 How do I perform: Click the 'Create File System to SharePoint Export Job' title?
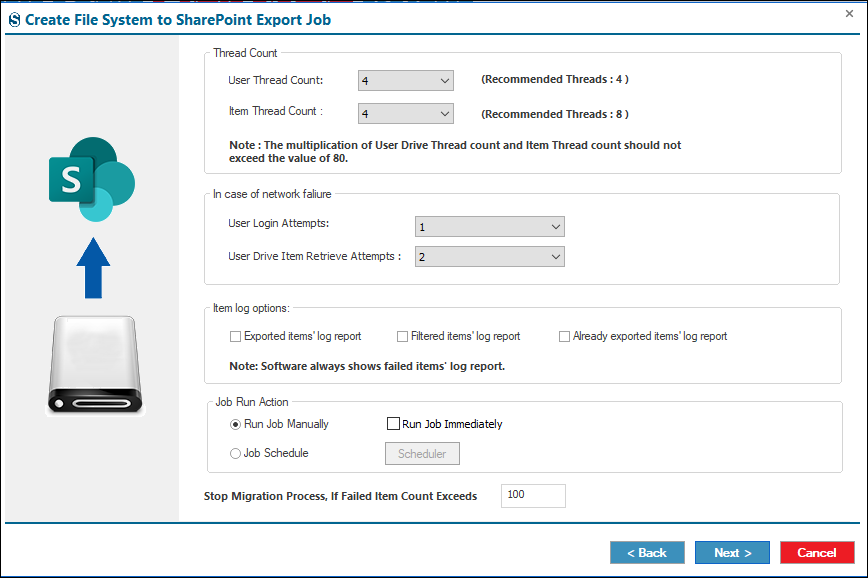[178, 20]
